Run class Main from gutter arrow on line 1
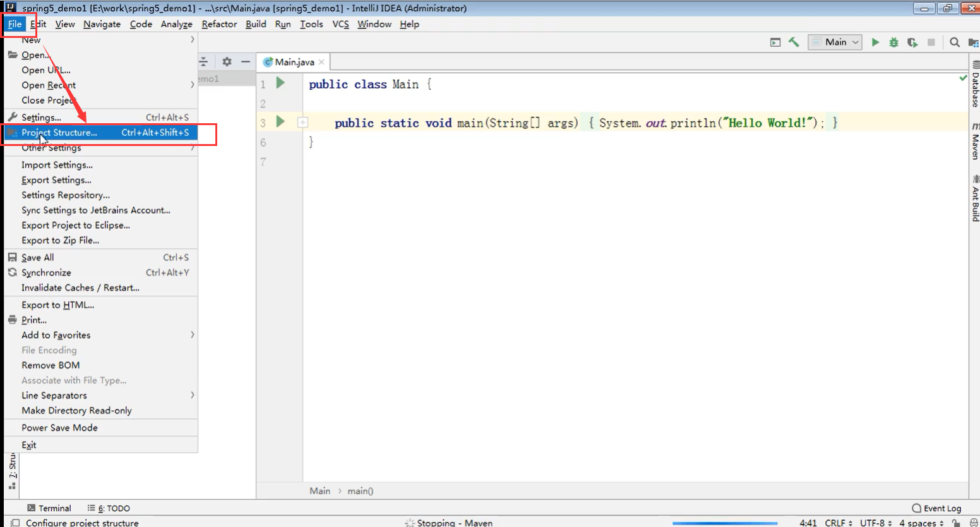The height and width of the screenshot is (527, 980). [x=281, y=83]
